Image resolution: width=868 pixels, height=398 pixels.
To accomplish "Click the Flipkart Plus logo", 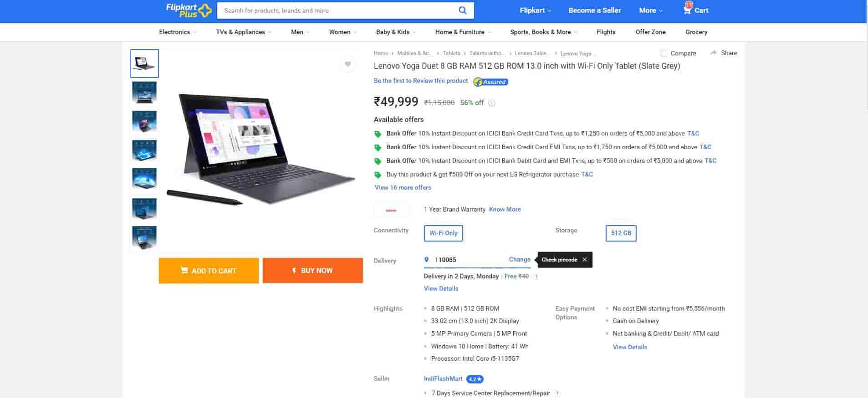I will coord(188,10).
